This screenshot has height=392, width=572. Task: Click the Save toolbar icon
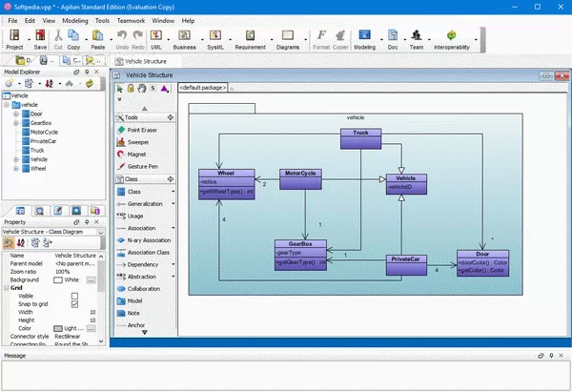(40, 39)
